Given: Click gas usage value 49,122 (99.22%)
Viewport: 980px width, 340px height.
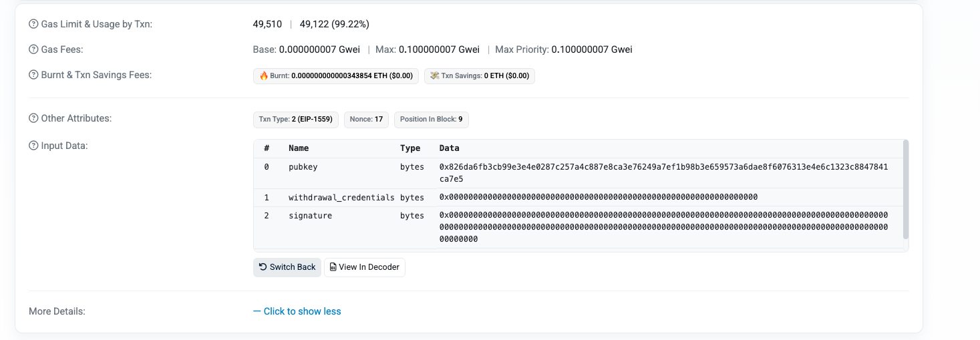Looking at the screenshot, I should click(335, 24).
